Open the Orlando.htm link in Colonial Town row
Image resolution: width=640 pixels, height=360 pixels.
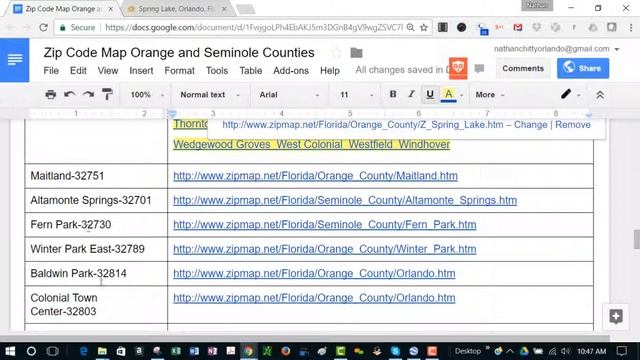tap(314, 298)
